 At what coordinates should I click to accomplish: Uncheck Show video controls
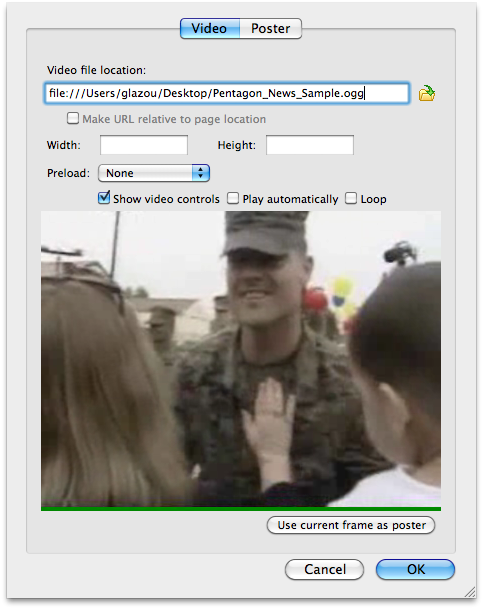[x=104, y=198]
